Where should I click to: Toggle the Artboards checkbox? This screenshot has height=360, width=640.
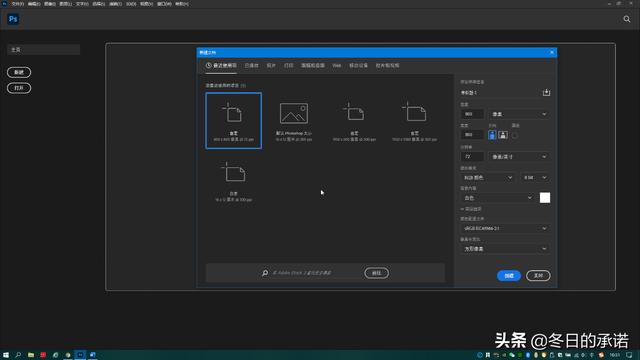click(515, 136)
